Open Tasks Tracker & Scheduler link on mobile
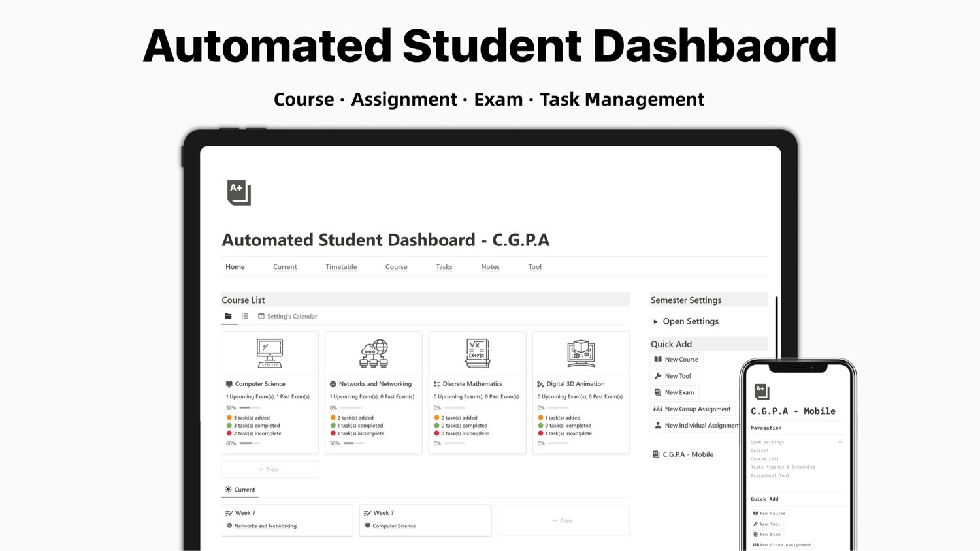 tap(783, 467)
